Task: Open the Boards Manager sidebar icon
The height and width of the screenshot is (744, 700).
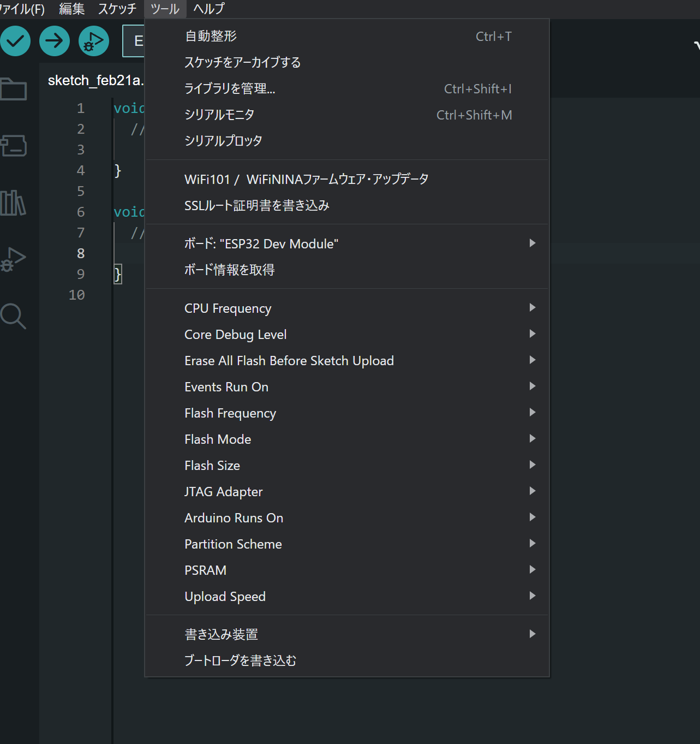Action: point(14,146)
